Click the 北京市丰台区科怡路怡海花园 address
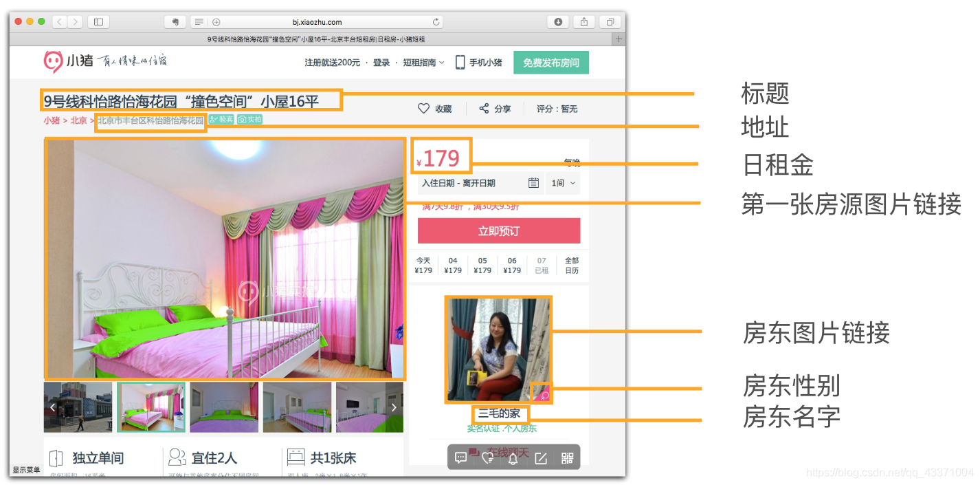 (x=151, y=120)
